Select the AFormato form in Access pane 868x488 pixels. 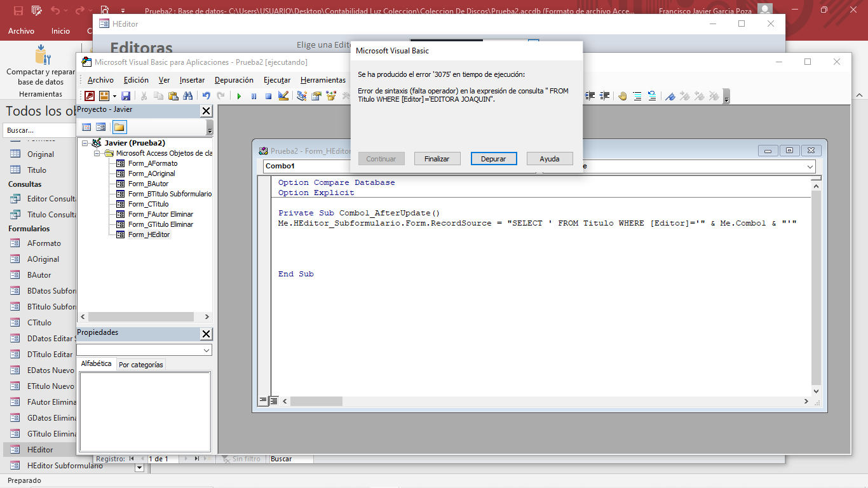point(44,243)
